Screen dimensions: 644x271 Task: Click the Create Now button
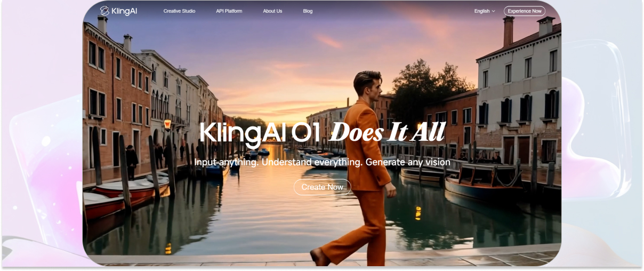(323, 187)
